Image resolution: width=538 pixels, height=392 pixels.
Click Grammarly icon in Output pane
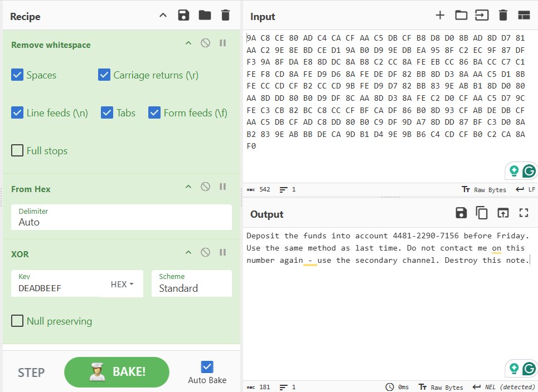point(529,369)
